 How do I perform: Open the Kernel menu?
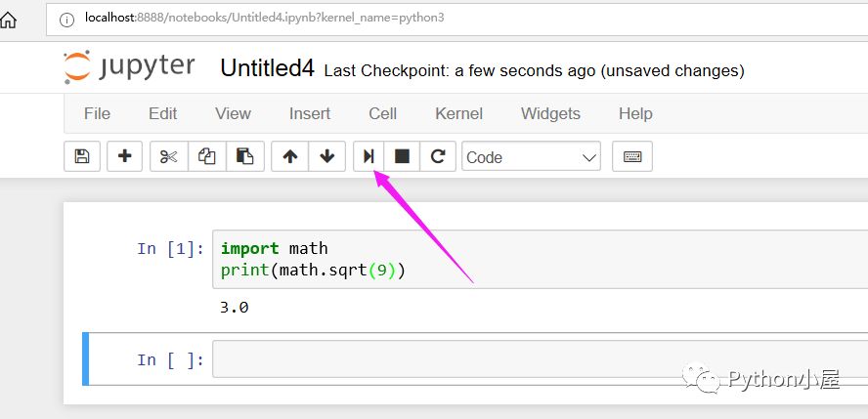click(458, 114)
